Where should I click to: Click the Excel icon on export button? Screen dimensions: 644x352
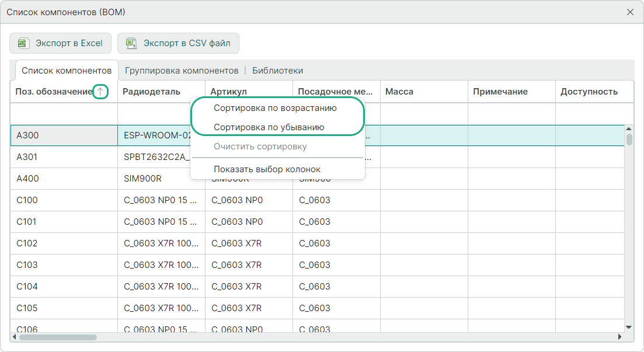pyautogui.click(x=23, y=43)
